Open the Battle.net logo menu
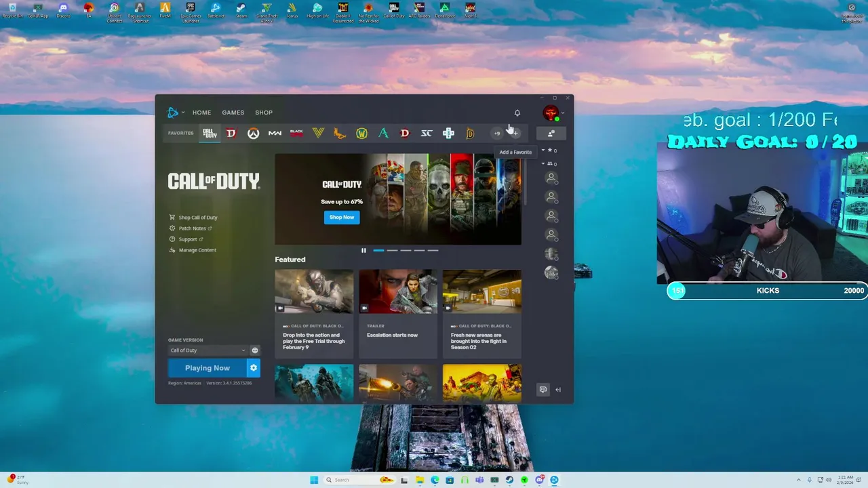Image resolution: width=868 pixels, height=488 pixels. (x=176, y=113)
